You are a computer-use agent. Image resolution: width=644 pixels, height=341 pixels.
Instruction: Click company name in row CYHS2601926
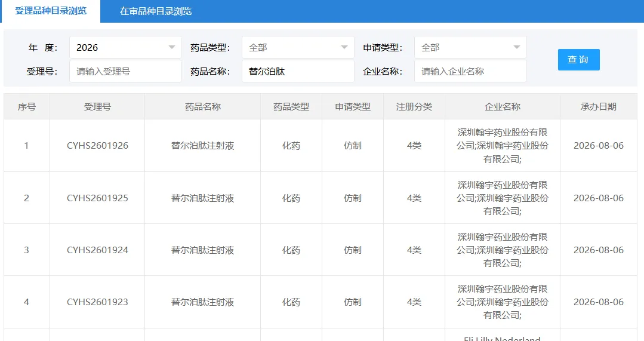(503, 146)
